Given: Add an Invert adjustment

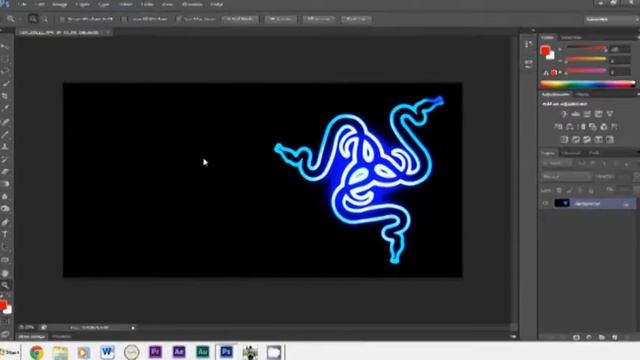Looking at the screenshot, I should coord(564,140).
